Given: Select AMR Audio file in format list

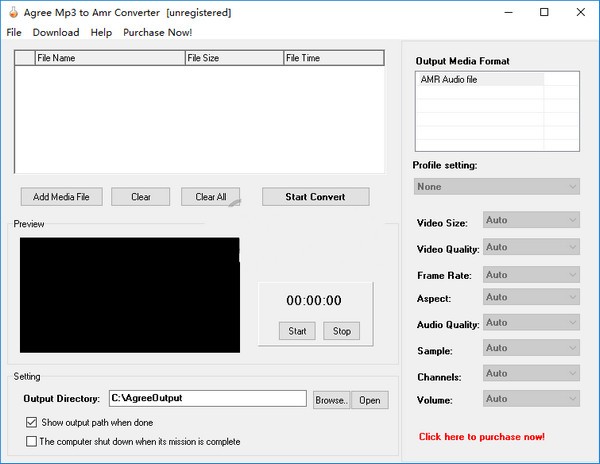Looking at the screenshot, I should click(x=479, y=79).
